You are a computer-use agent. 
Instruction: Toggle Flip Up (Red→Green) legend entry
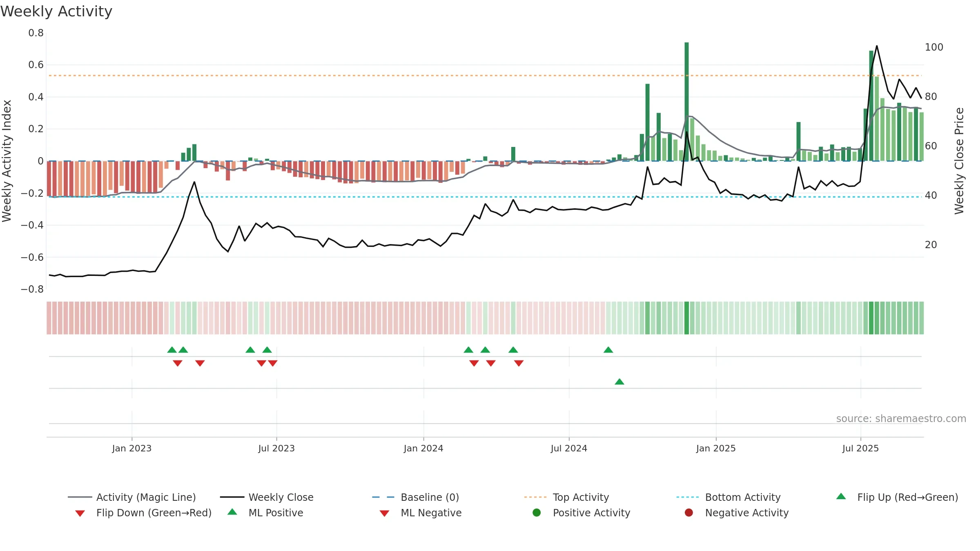(x=897, y=497)
